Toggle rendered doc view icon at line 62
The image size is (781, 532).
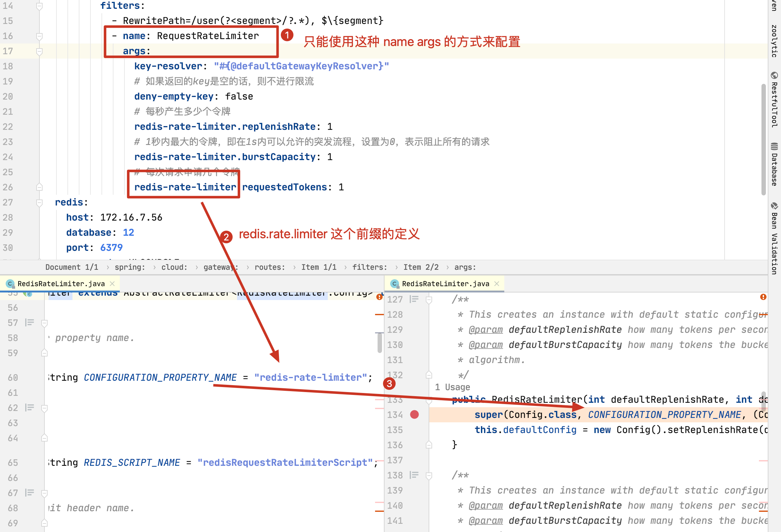[30, 408]
